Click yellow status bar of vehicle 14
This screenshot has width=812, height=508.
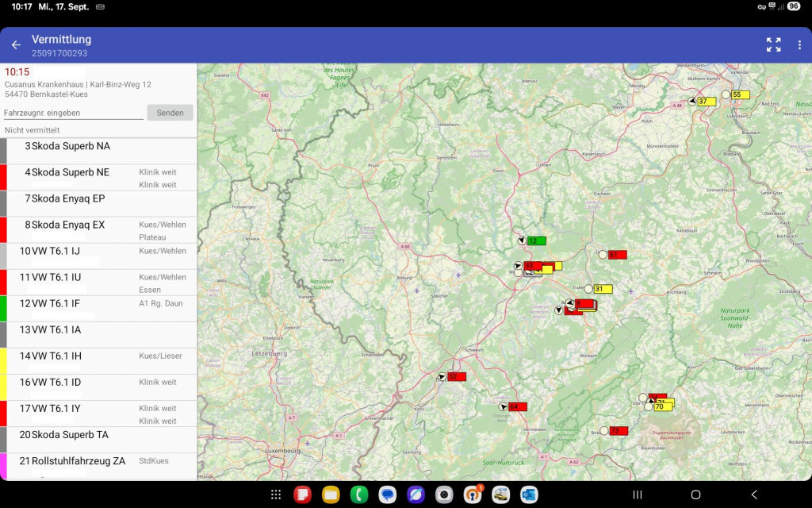click(x=3, y=361)
